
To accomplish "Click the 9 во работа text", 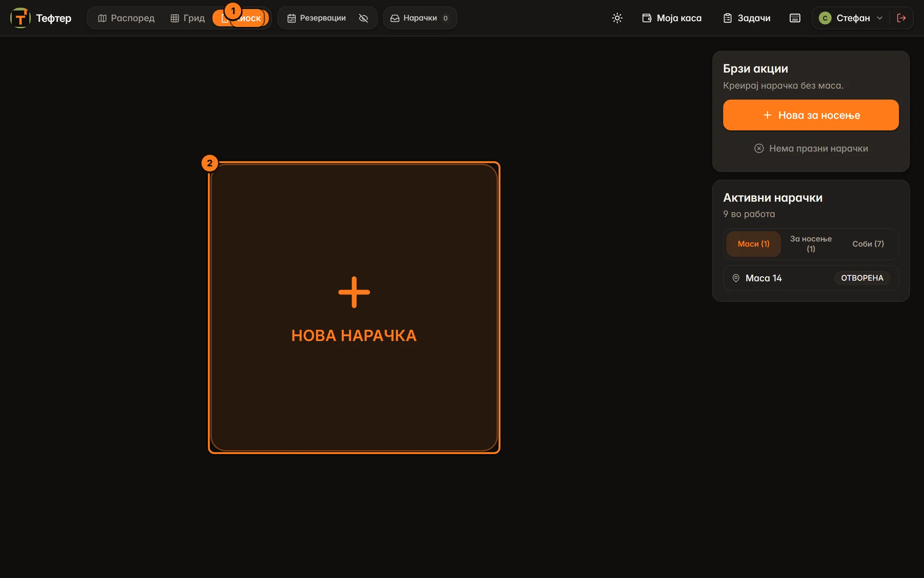I will click(749, 214).
